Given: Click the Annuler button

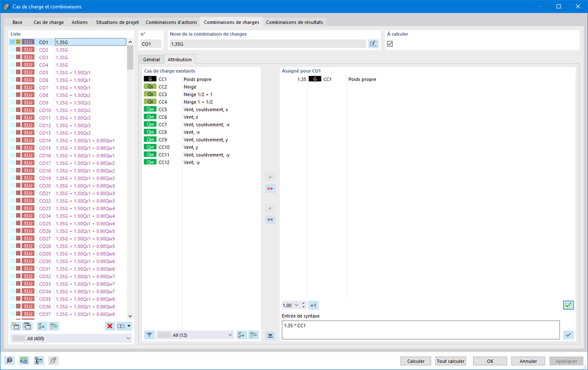Looking at the screenshot, I should click(528, 361).
